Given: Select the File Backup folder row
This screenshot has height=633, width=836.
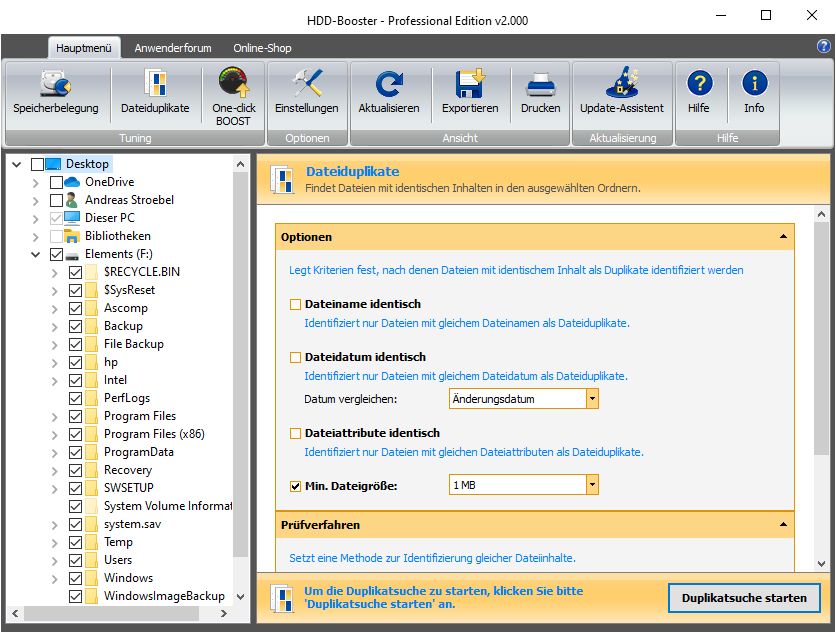Looking at the screenshot, I should pos(133,344).
